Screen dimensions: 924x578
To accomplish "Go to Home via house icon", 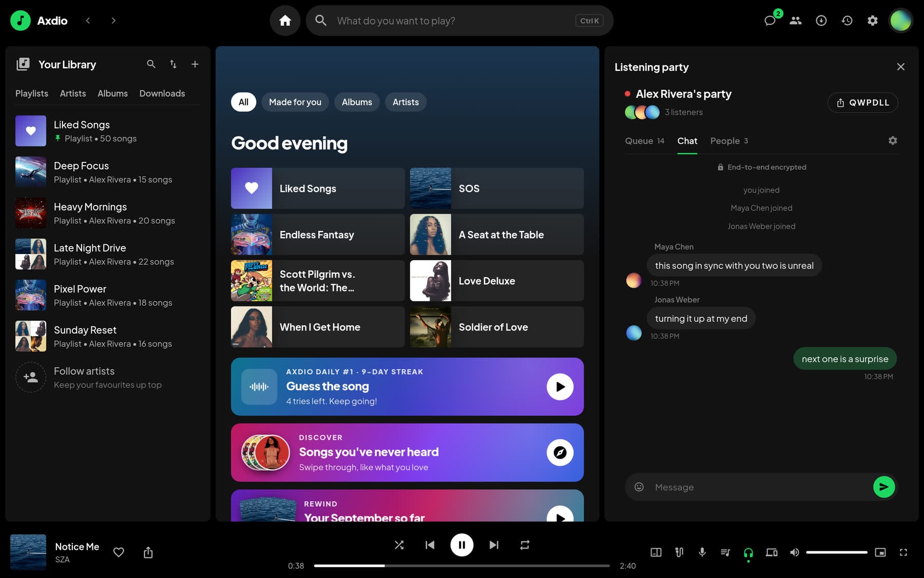I will [x=285, y=21].
